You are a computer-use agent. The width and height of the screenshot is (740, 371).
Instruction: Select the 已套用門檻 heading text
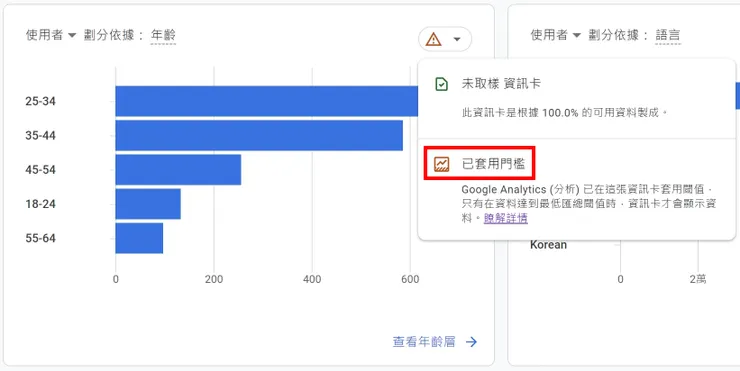click(x=493, y=164)
